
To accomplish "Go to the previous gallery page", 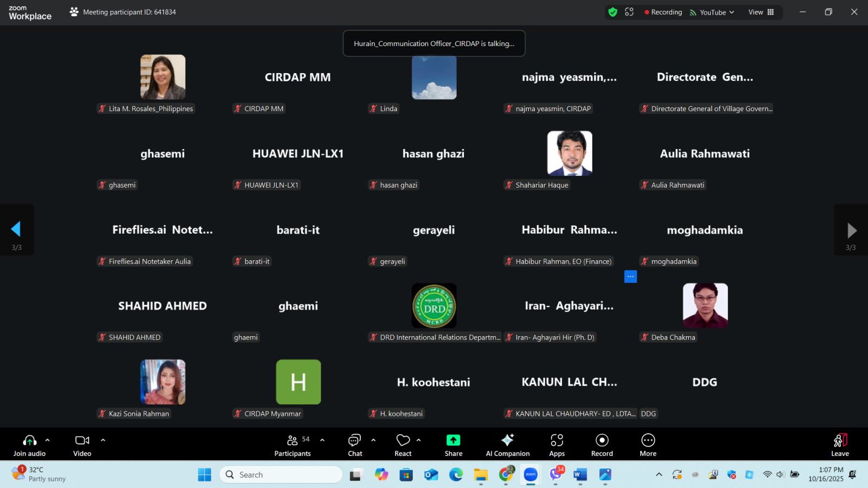I will coord(16,229).
